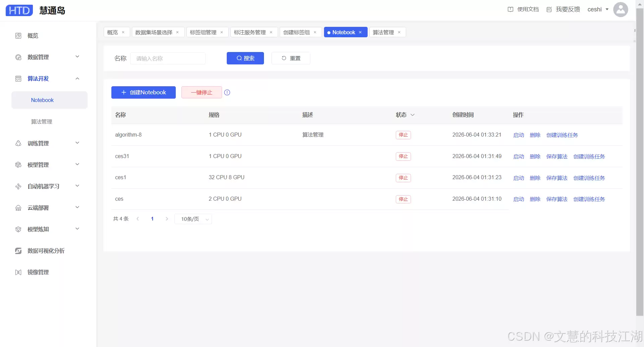The image size is (644, 347).
Task: Click 保存算法 link for ces31
Action: pyautogui.click(x=557, y=156)
